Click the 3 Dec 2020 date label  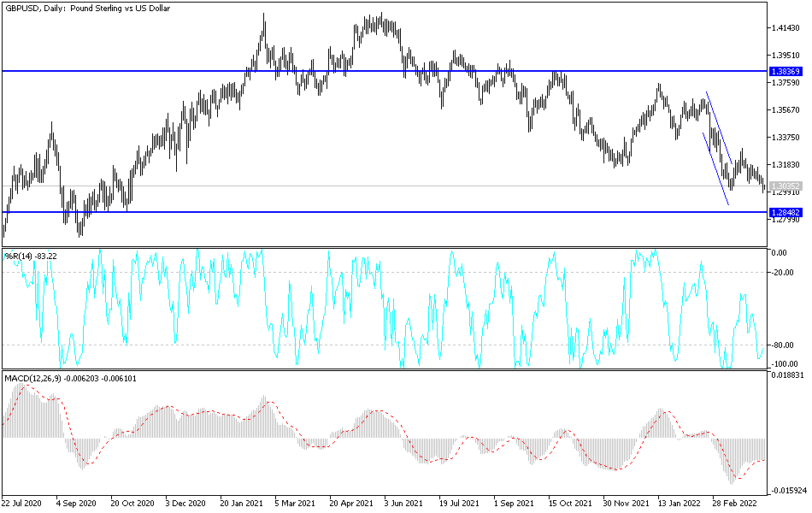click(x=185, y=503)
